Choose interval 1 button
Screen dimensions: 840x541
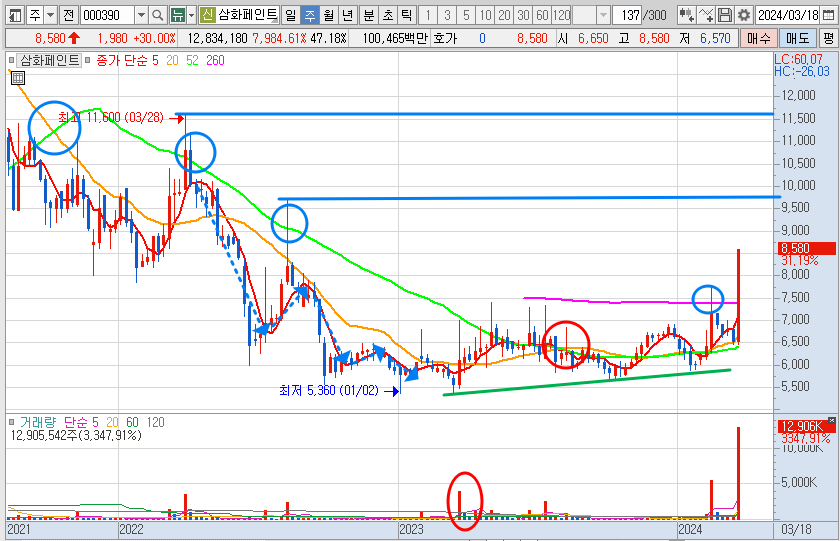click(x=428, y=15)
